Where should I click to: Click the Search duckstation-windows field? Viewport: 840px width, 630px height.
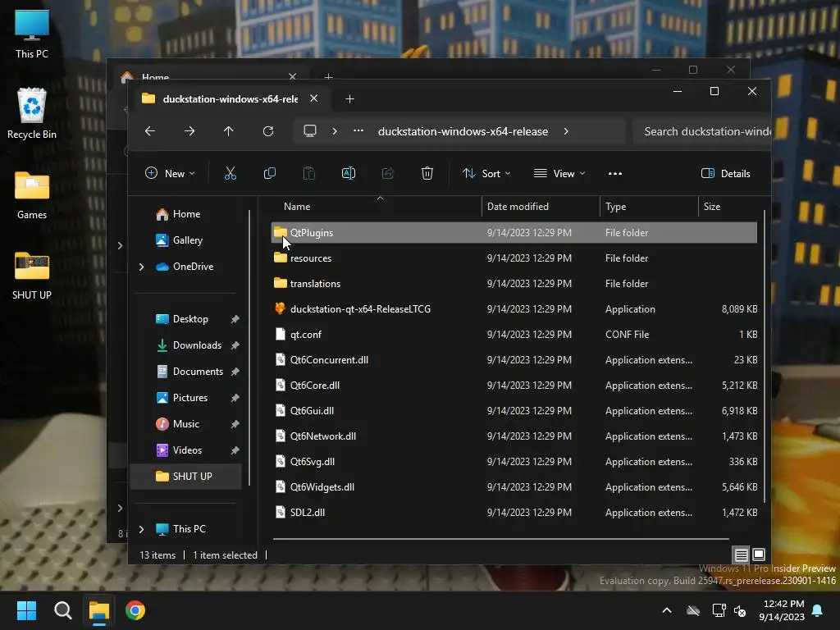tap(702, 131)
